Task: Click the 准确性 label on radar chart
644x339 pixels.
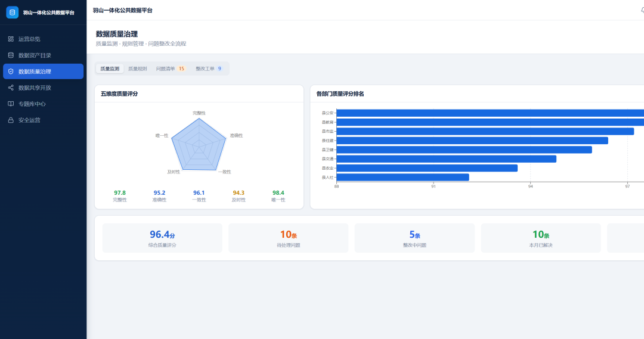Action: [236, 135]
